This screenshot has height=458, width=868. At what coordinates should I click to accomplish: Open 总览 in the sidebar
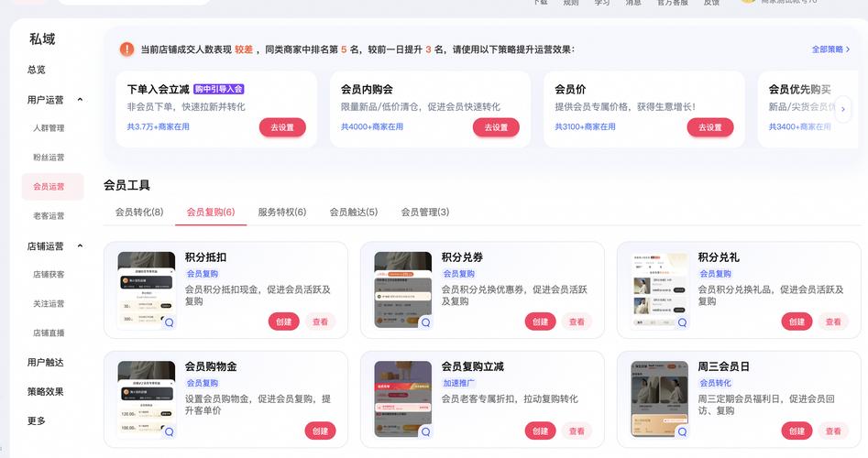tap(37, 70)
